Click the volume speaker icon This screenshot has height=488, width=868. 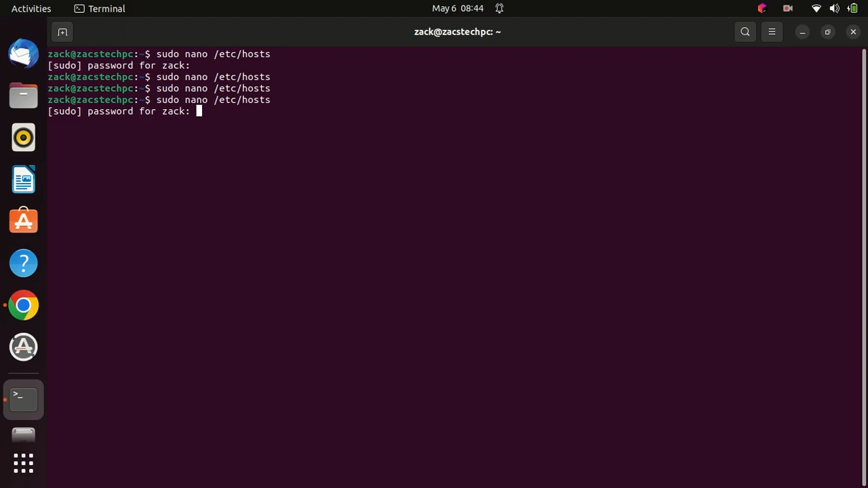[x=835, y=9]
